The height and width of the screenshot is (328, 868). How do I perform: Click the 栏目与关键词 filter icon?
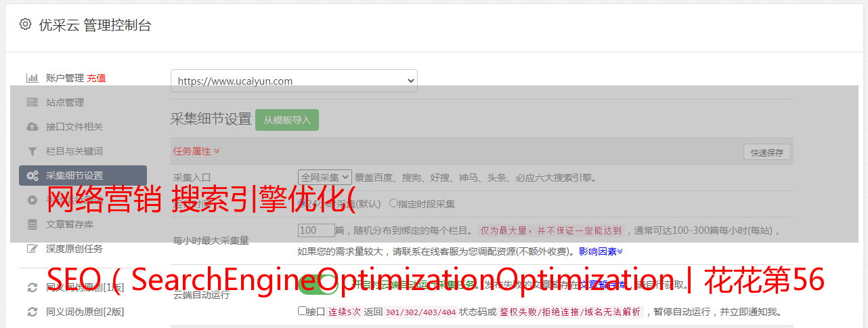click(32, 151)
